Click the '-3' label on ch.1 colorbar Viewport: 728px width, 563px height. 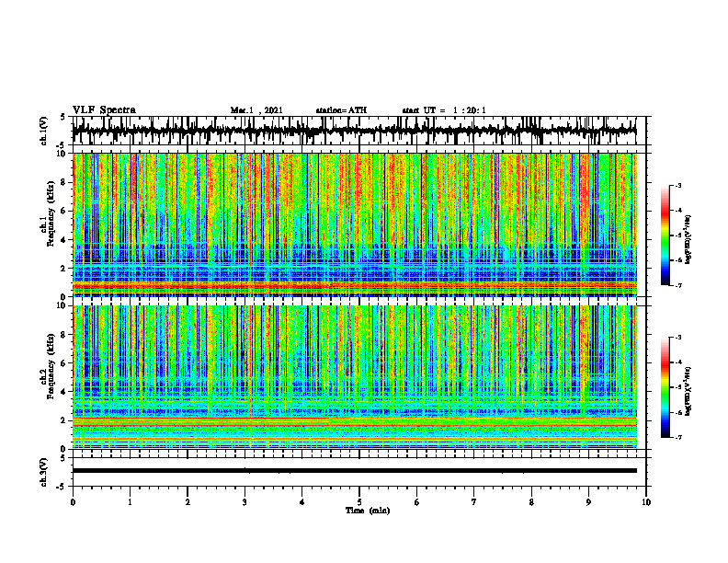coord(677,186)
